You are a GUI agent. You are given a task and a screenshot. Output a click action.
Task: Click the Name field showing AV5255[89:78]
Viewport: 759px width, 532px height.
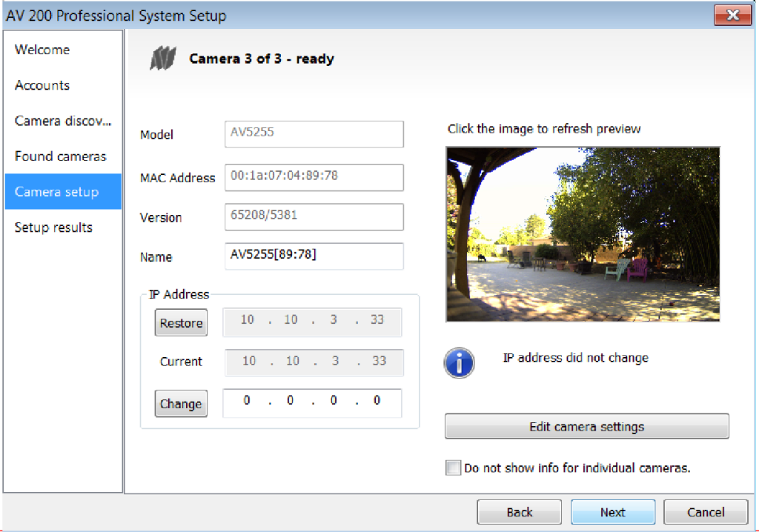tap(314, 256)
